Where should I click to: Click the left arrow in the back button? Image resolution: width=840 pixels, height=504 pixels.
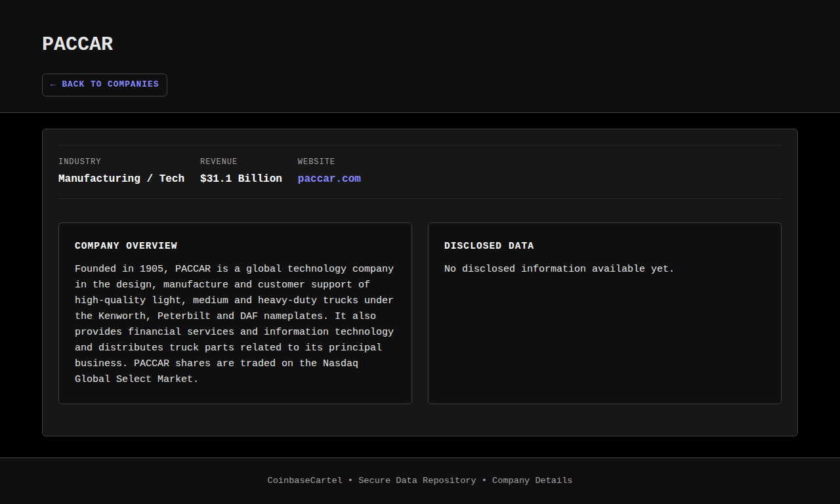53,85
